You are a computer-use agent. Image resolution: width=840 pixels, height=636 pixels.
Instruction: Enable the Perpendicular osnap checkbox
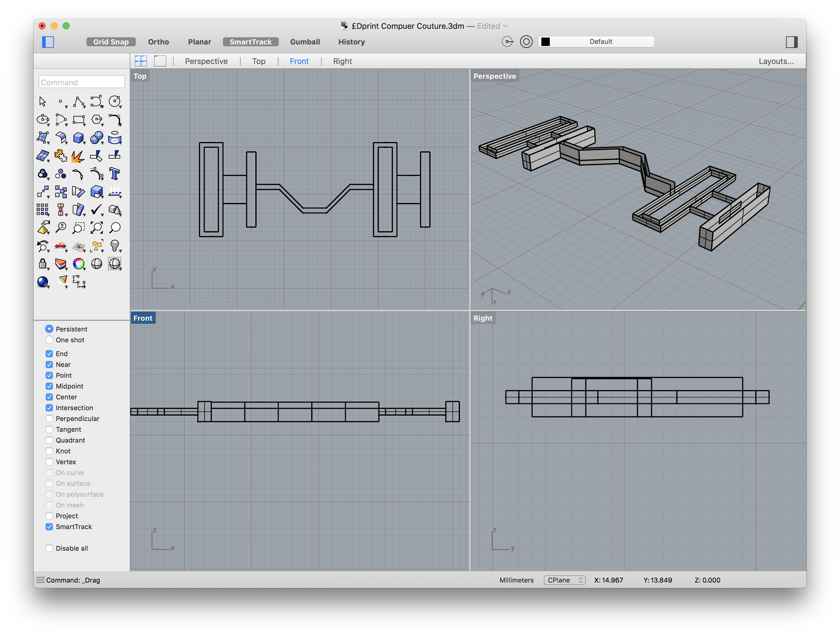pyautogui.click(x=49, y=419)
